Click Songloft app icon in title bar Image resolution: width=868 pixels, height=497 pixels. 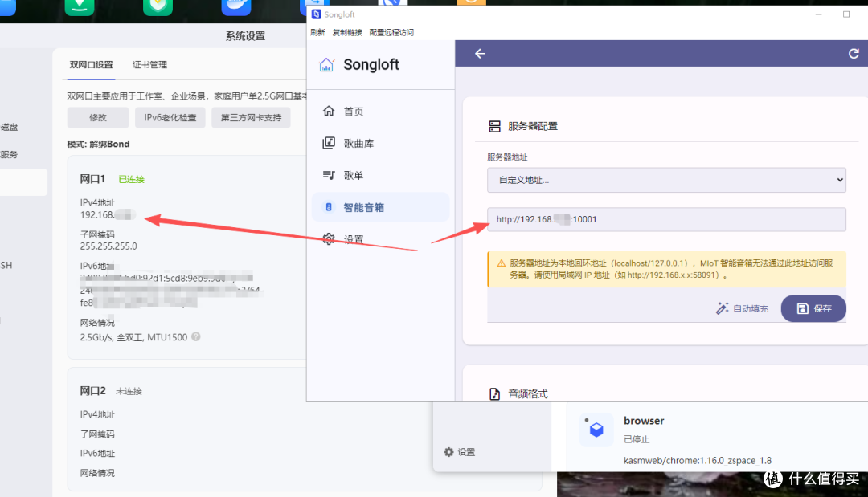tap(316, 14)
